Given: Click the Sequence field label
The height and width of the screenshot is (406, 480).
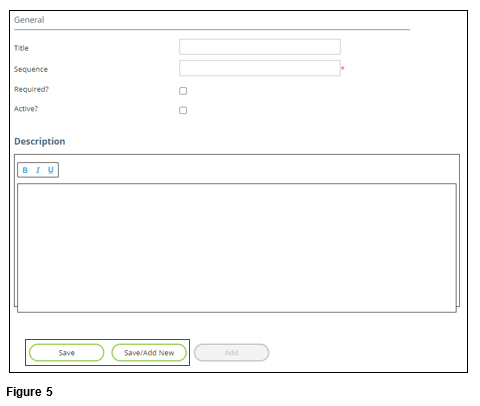Looking at the screenshot, I should tap(31, 69).
